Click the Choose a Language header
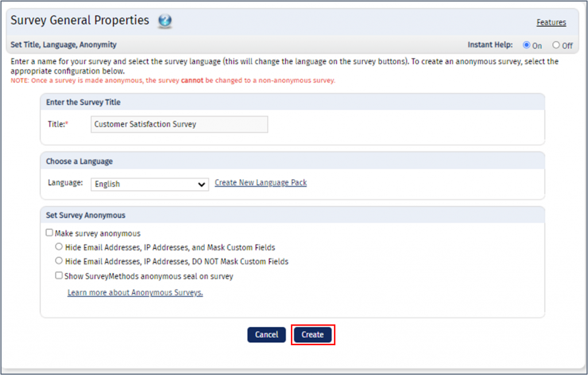Screen dimensions: 588x375 79,161
